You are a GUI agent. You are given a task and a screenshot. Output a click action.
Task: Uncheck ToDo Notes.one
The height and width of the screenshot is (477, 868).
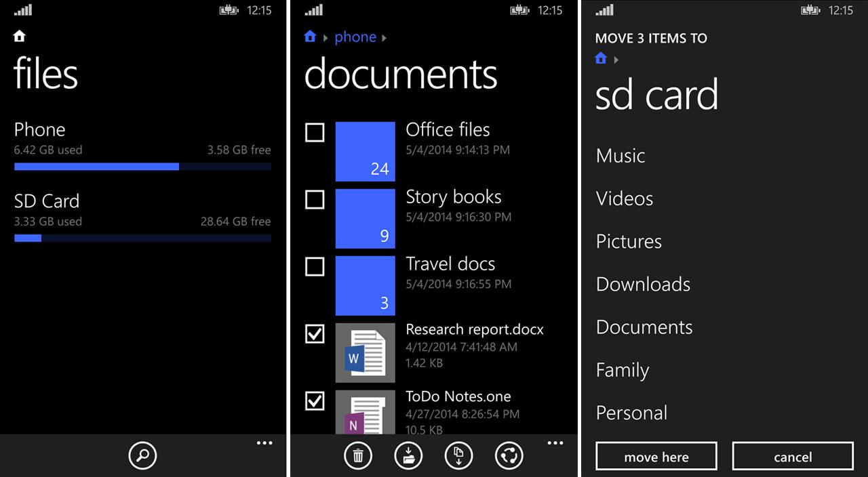point(314,401)
